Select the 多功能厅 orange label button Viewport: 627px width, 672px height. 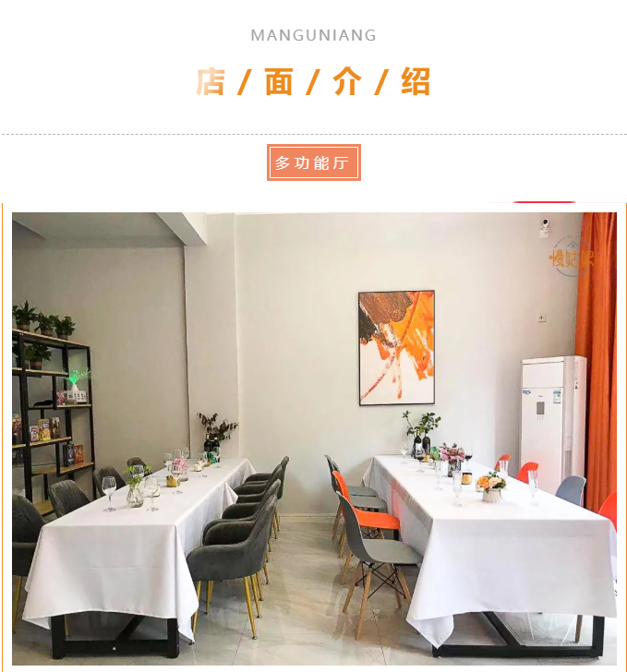314,162
